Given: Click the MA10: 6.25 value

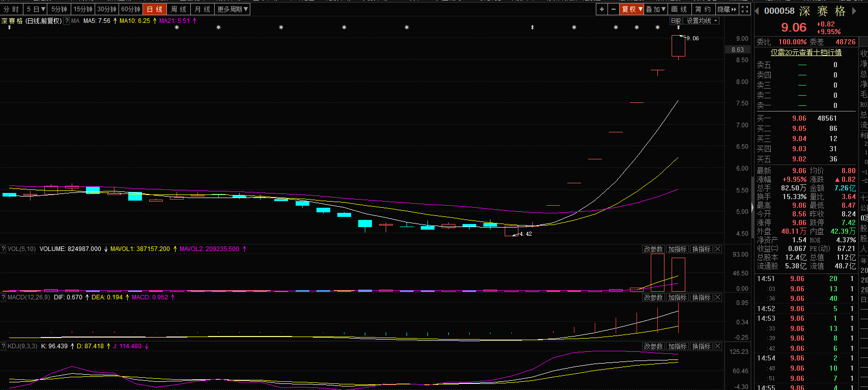Looking at the screenshot, I should 135,21.
